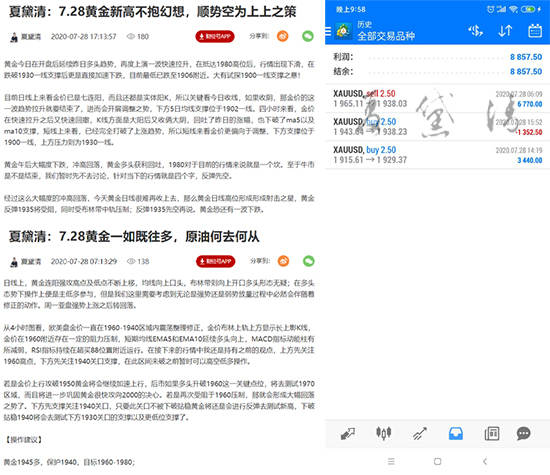Open the hamburger menu in the trading app
Image resolution: width=550 pixels, height=475 pixels.
click(x=328, y=31)
